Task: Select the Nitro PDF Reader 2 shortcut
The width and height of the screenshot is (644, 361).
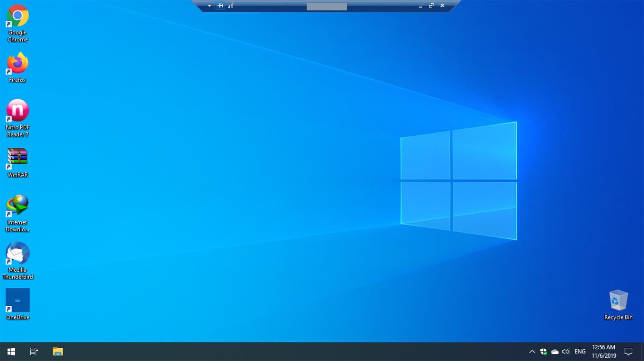Action: coord(17,118)
